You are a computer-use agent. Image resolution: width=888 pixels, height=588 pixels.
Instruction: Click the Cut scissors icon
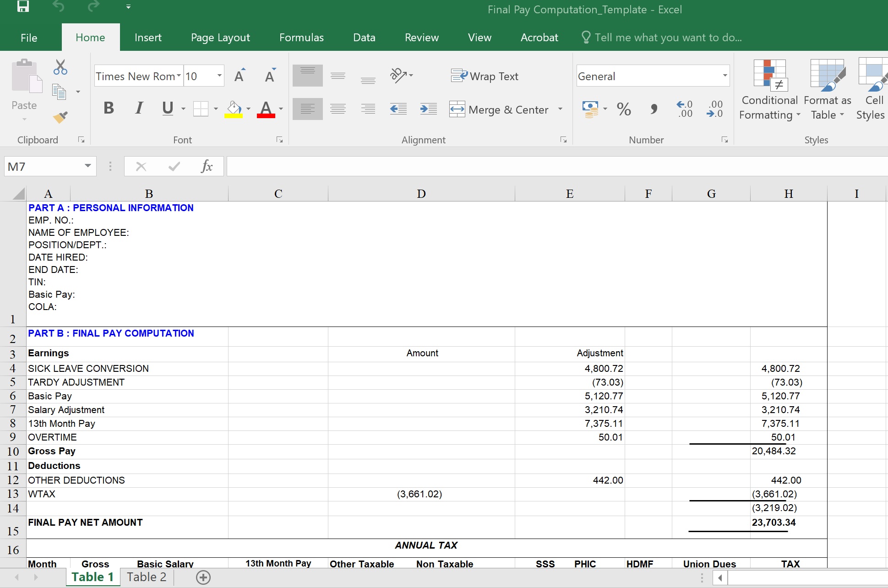click(x=60, y=67)
